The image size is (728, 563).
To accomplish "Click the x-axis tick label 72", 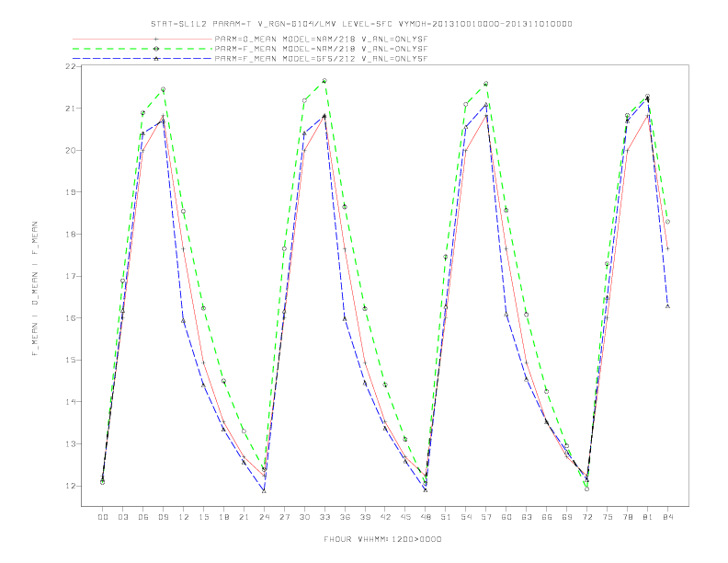I will [586, 517].
